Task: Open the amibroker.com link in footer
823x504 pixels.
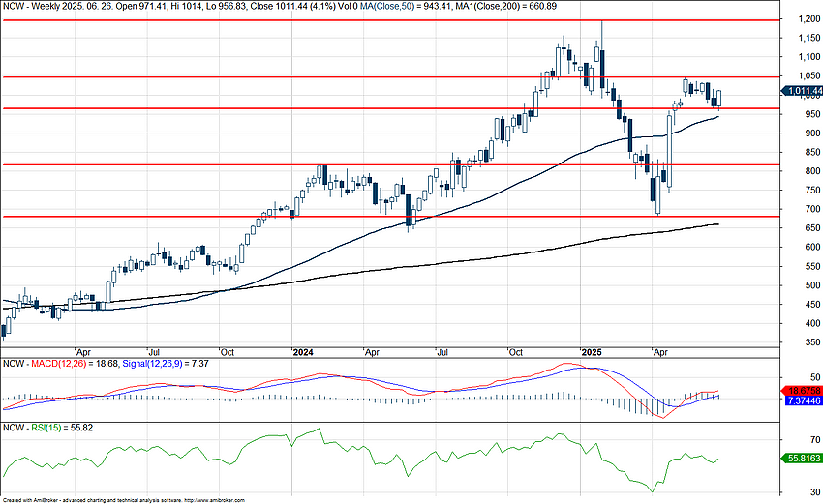Action: tap(216, 501)
